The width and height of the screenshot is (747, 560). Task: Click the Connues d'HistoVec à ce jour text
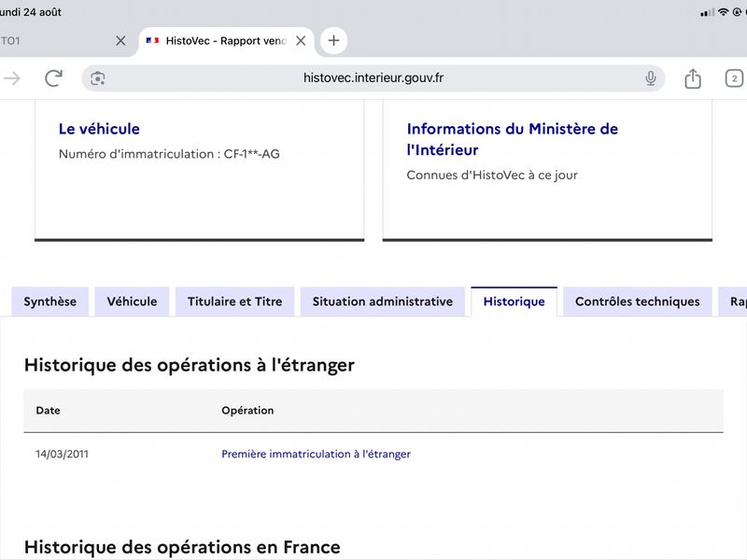coord(492,175)
